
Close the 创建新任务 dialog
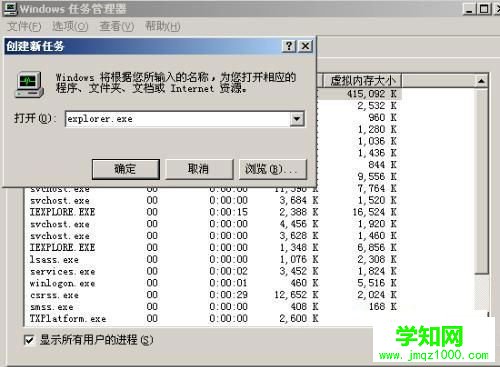pos(305,46)
